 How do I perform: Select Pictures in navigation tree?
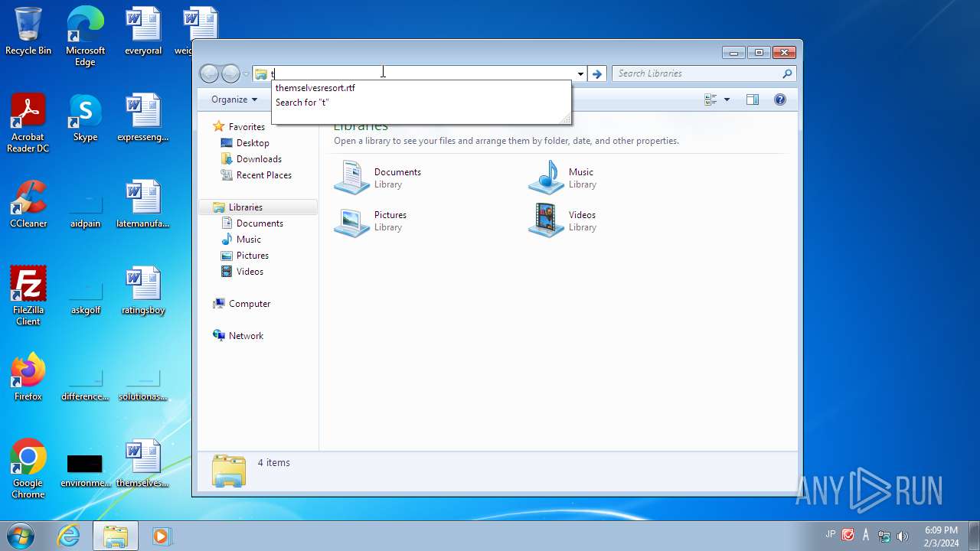click(x=252, y=256)
